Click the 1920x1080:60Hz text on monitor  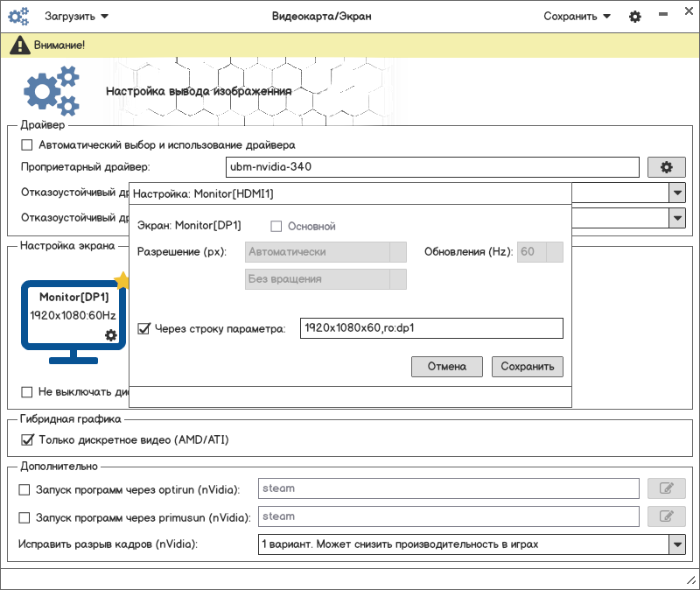pyautogui.click(x=73, y=315)
